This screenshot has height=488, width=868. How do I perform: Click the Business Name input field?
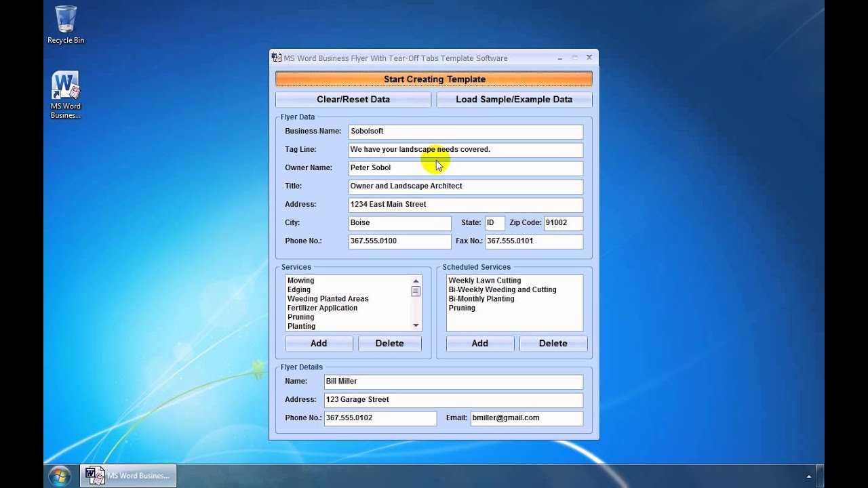466,131
